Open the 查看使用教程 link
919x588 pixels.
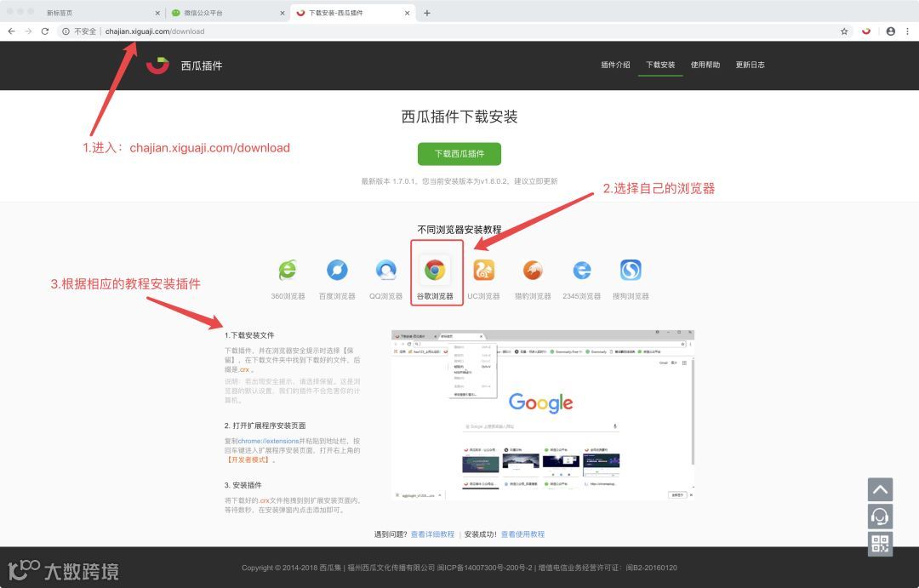[522, 534]
